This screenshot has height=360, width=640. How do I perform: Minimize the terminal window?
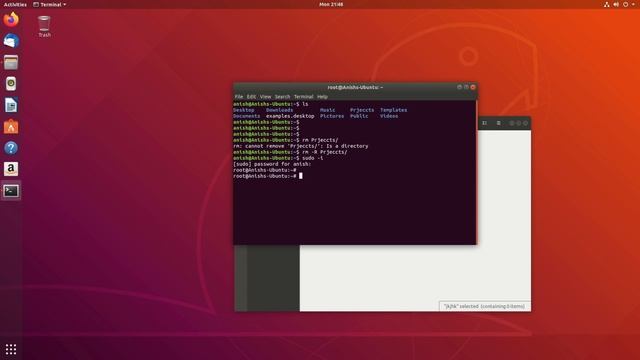(x=460, y=87)
